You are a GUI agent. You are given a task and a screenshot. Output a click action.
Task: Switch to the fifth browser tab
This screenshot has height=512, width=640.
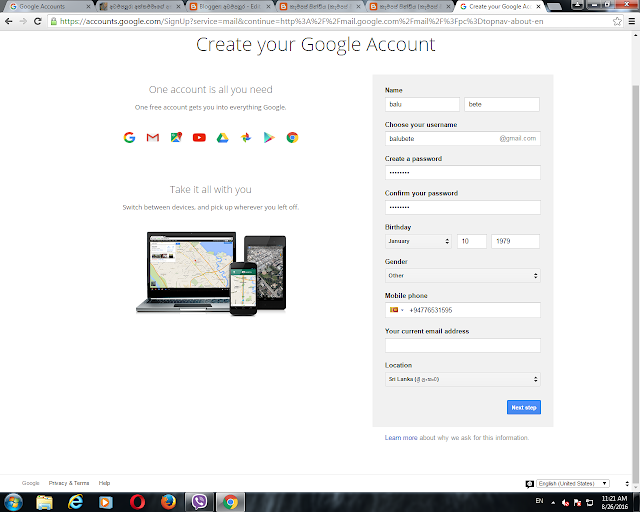click(410, 7)
